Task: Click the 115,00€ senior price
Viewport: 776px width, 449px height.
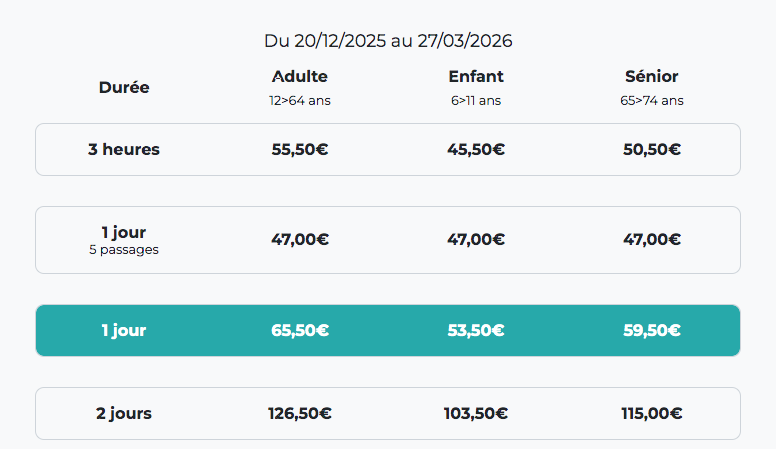Action: click(652, 413)
